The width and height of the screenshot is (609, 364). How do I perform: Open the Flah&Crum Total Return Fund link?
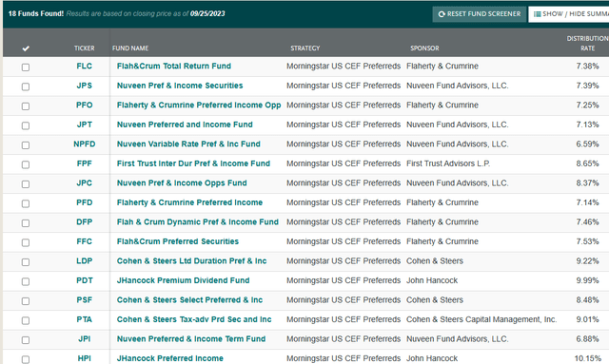point(174,66)
